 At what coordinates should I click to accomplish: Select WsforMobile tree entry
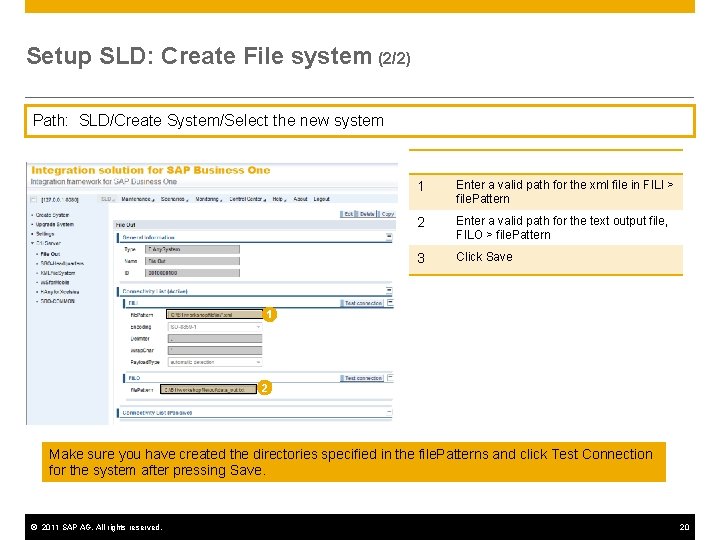pyautogui.click(x=55, y=282)
